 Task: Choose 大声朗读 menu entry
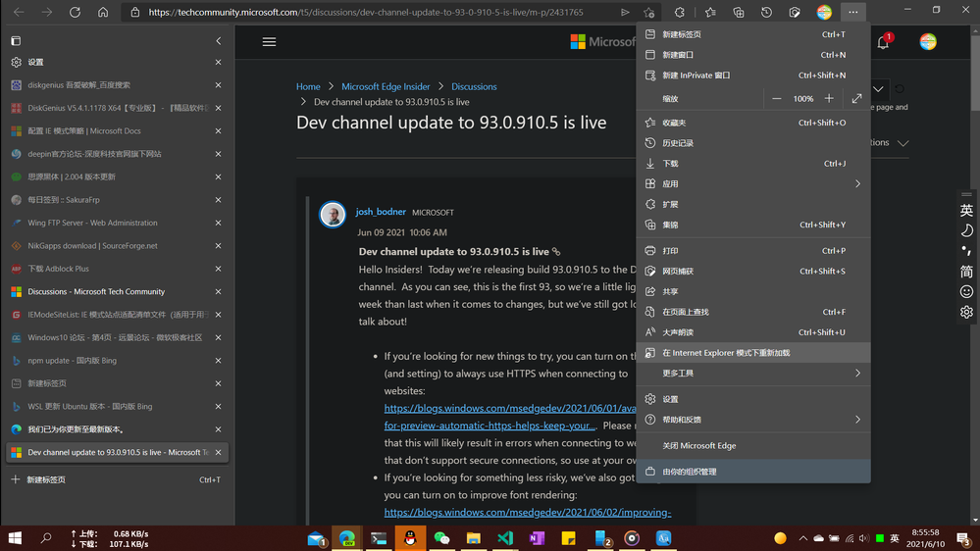(x=753, y=332)
